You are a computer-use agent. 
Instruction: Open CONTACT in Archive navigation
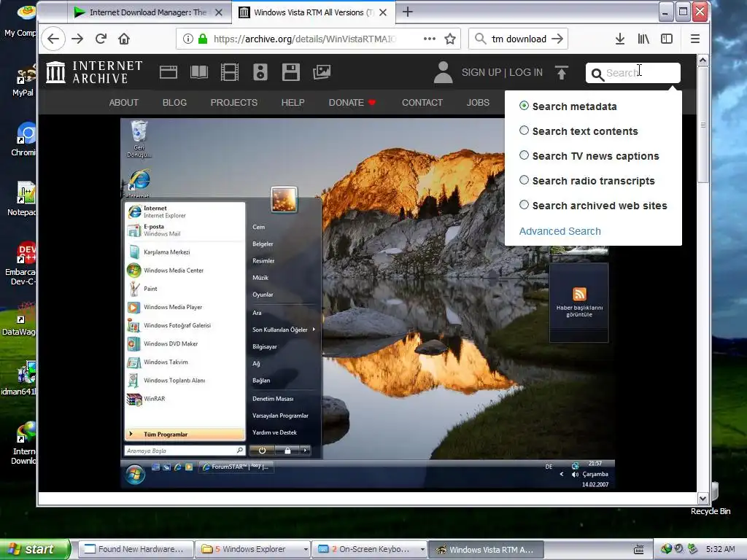pos(422,102)
